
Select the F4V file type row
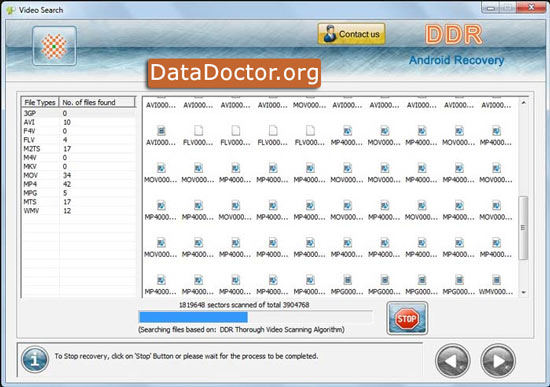pos(79,131)
